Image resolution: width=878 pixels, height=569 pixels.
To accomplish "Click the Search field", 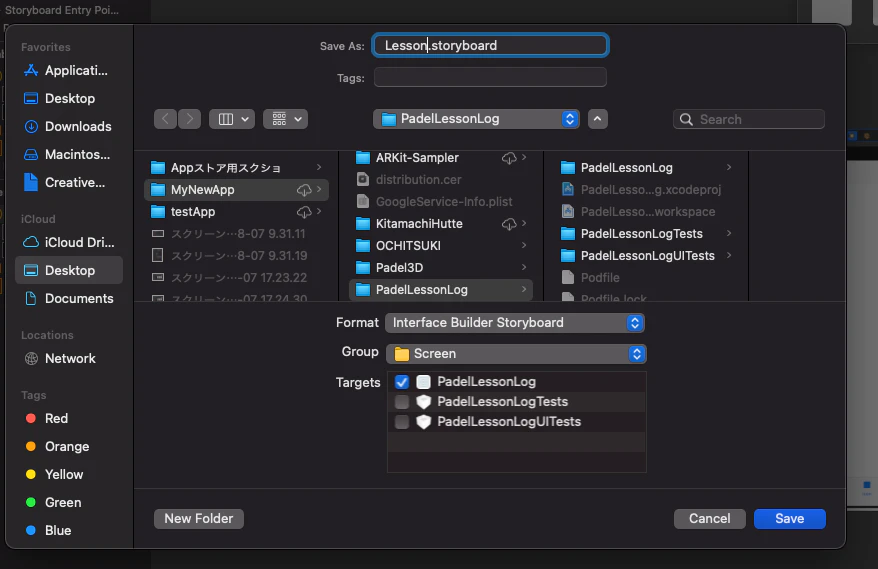I will point(749,119).
